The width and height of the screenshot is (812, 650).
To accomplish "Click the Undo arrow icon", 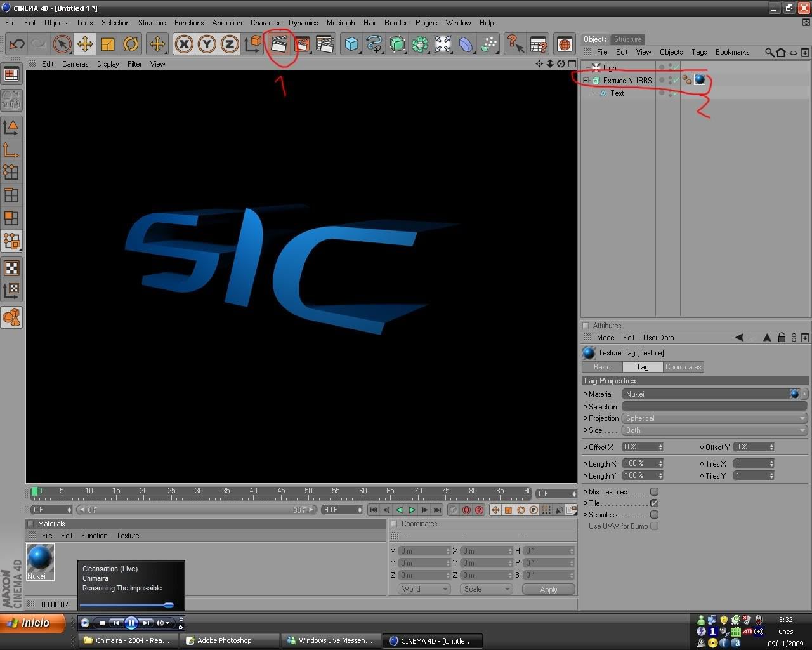I will pos(16,44).
